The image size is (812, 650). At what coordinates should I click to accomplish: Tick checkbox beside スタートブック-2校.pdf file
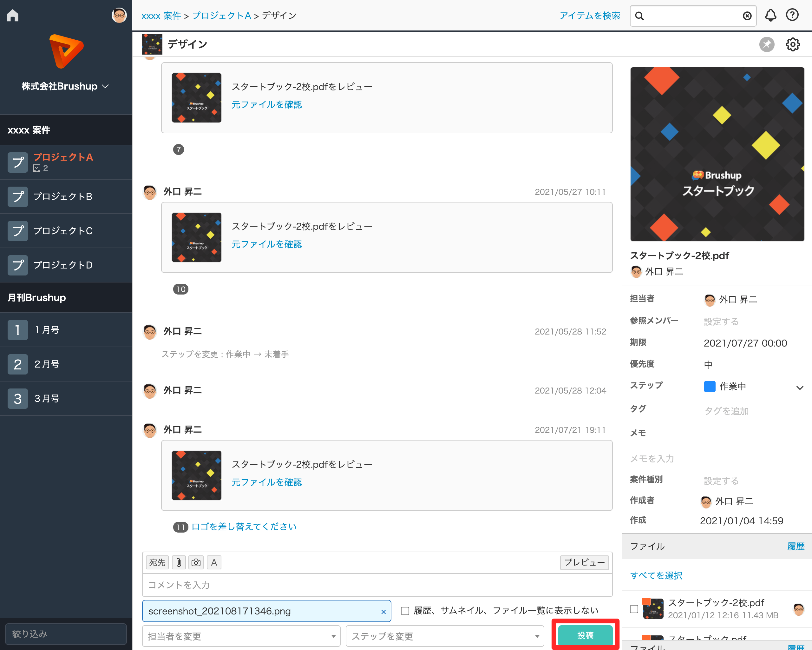pyautogui.click(x=634, y=609)
